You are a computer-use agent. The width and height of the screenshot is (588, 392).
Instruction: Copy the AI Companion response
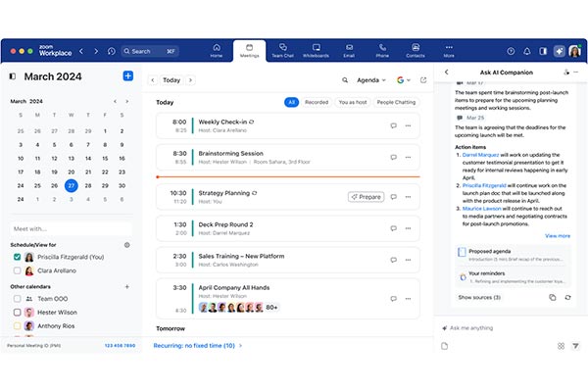pyautogui.click(x=552, y=297)
